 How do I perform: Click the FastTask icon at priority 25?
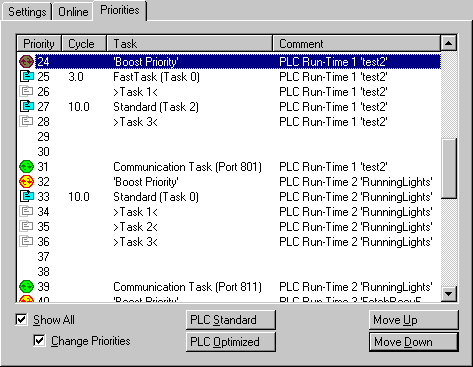(26, 77)
